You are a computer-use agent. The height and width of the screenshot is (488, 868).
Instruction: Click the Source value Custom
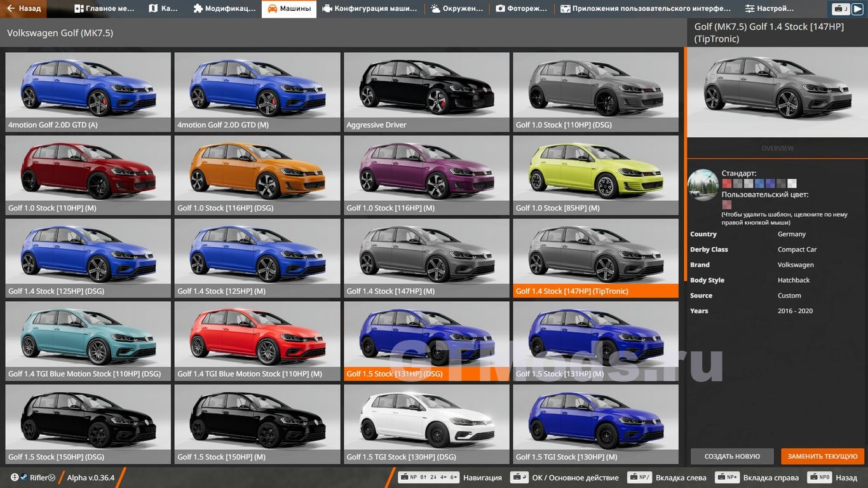click(789, 295)
